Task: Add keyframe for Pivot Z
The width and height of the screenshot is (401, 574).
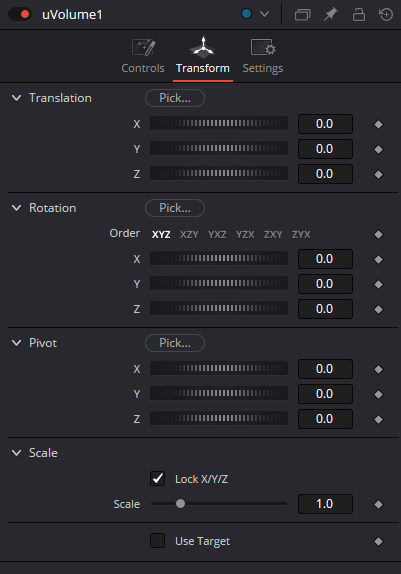Action: (x=378, y=419)
